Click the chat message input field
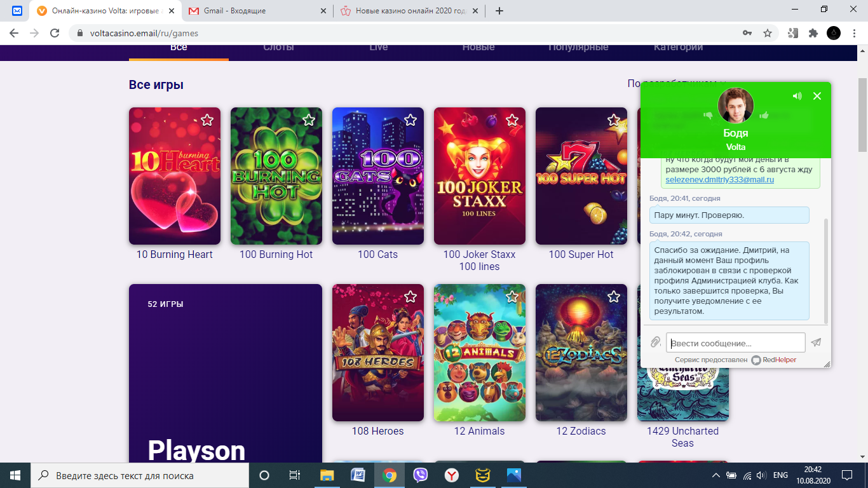868x488 pixels. click(735, 343)
